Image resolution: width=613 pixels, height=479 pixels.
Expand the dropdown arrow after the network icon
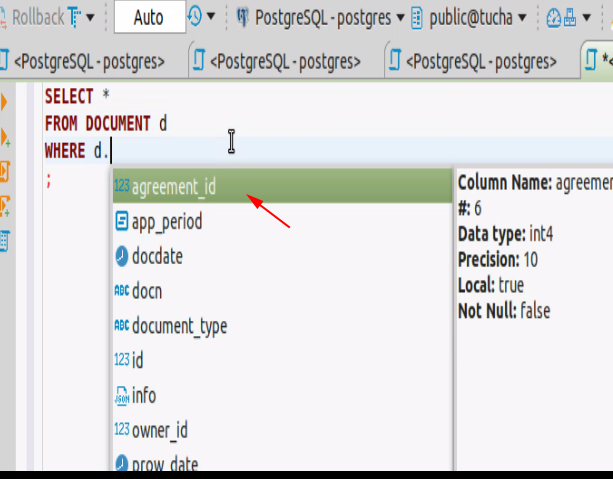tap(586, 18)
